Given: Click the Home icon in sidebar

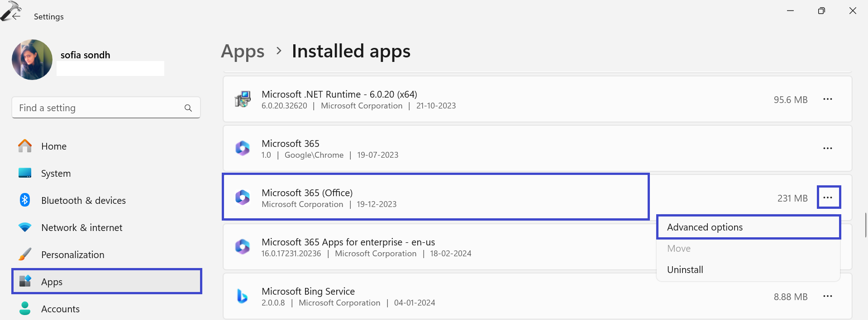Looking at the screenshot, I should pyautogui.click(x=25, y=146).
